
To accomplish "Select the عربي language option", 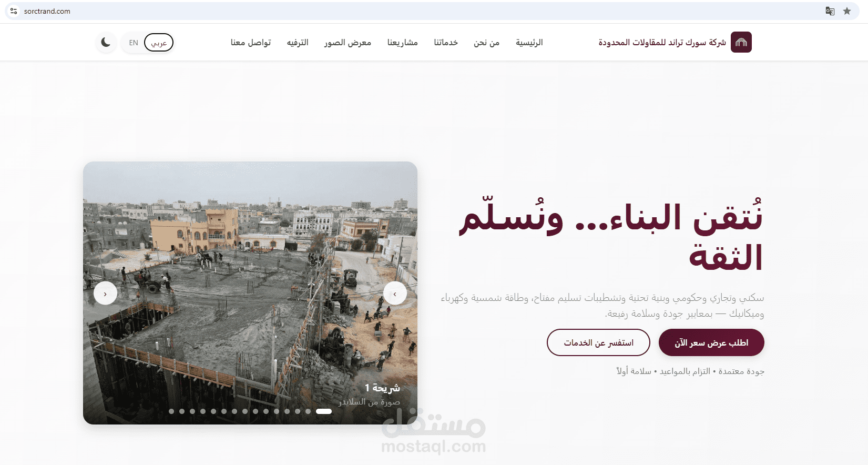I will 159,43.
